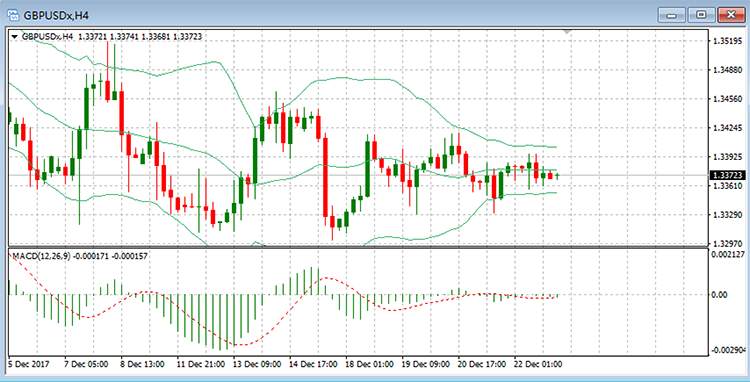Maximize the GBPUSDx,H4 chart window
Viewport: 750px width, 382px height.
pyautogui.click(x=701, y=15)
